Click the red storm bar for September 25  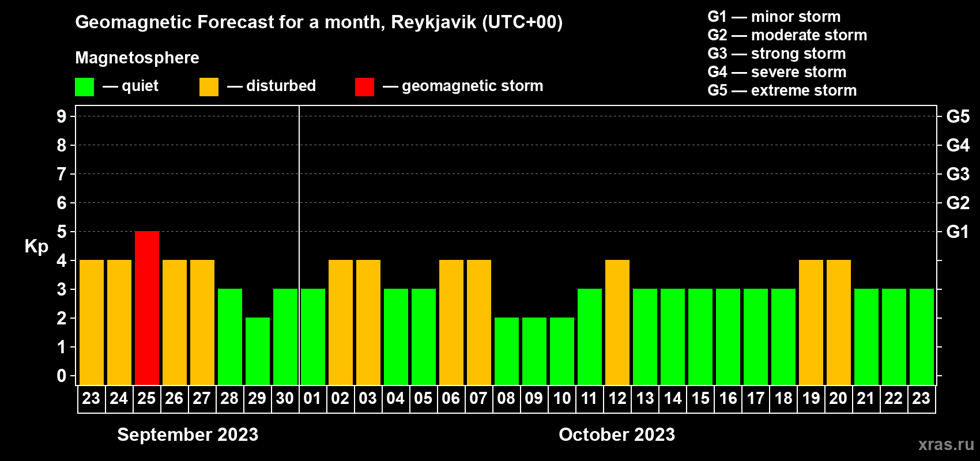[x=147, y=308]
